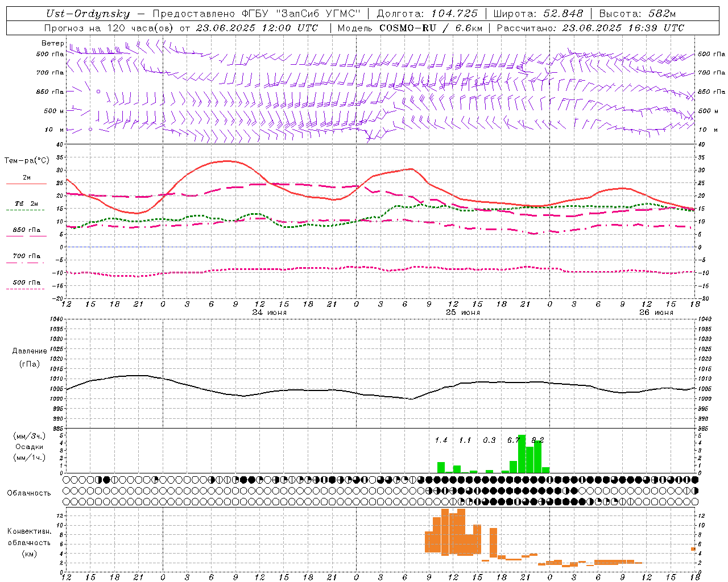Screen dimensions: 728x582
Task: Click the 1.1 precipitation total value
Action: pyautogui.click(x=465, y=440)
